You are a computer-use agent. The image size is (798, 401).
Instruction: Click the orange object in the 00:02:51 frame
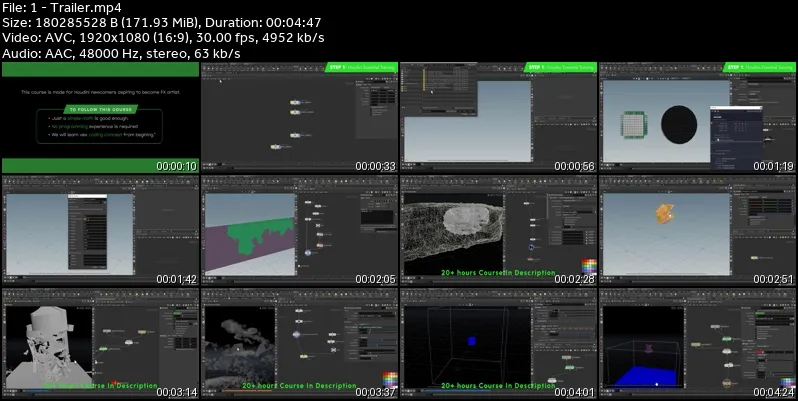click(x=665, y=213)
